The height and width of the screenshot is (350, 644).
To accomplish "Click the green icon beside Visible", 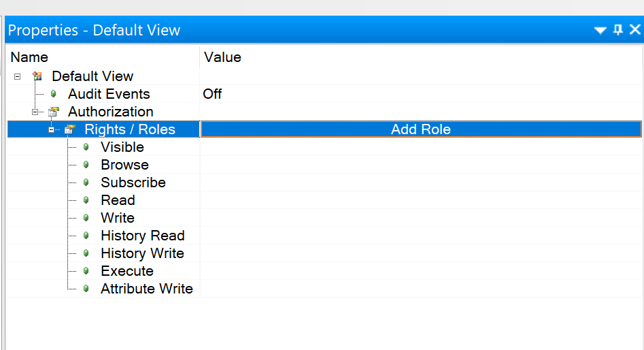I will point(86,147).
